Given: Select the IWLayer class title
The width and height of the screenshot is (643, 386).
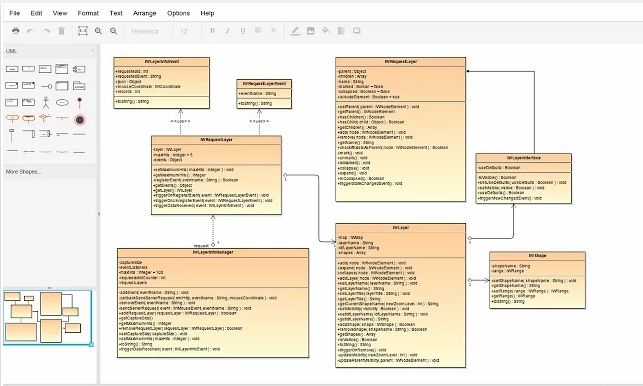Looking at the screenshot, I should tap(401, 228).
